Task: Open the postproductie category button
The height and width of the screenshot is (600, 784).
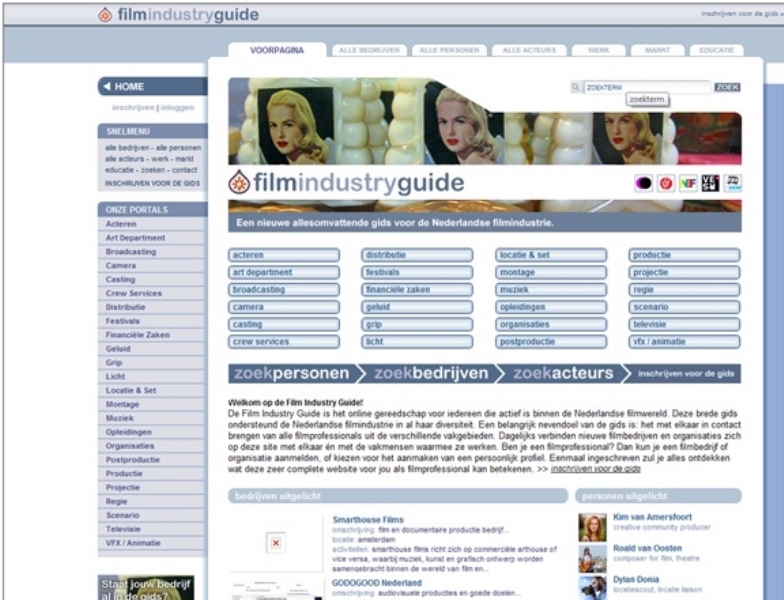Action: coord(551,341)
